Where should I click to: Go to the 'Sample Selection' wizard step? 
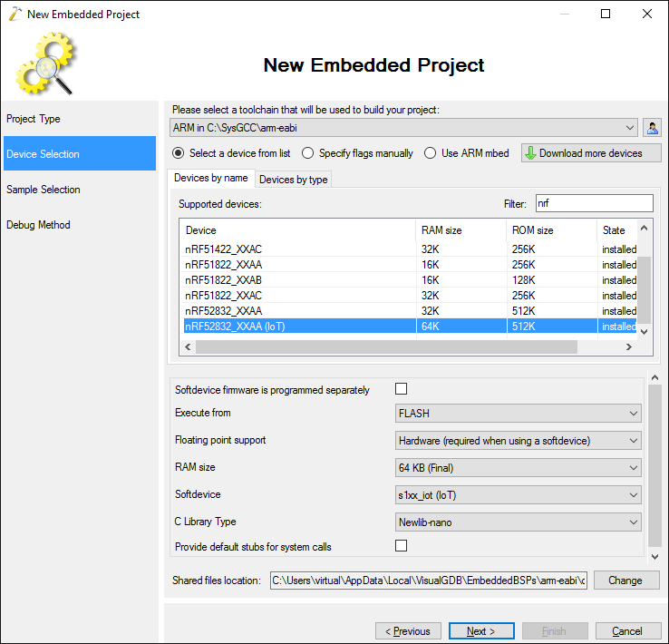point(80,190)
